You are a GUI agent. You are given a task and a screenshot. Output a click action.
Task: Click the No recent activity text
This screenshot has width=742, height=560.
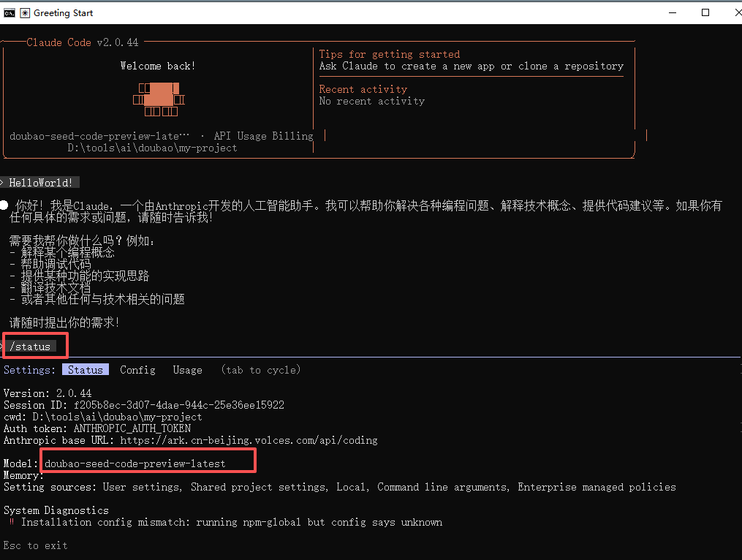tap(372, 101)
